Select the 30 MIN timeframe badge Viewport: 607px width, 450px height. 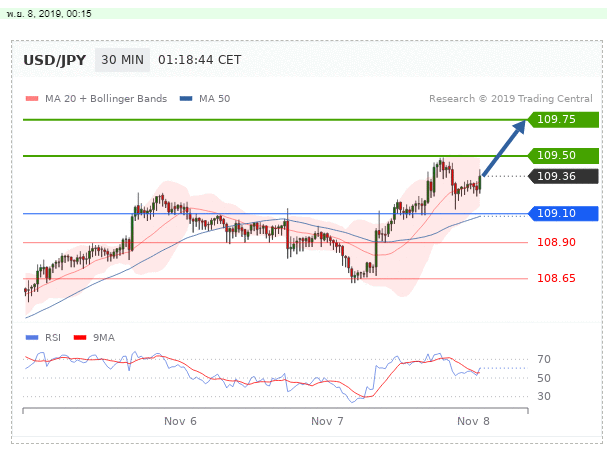(x=122, y=60)
